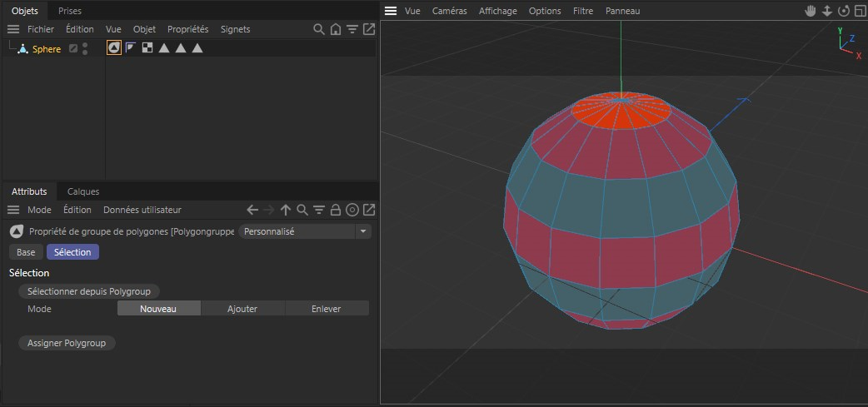Select the checkerboard UVW tag on Sphere
Viewport: 868px width, 407px height.
147,48
